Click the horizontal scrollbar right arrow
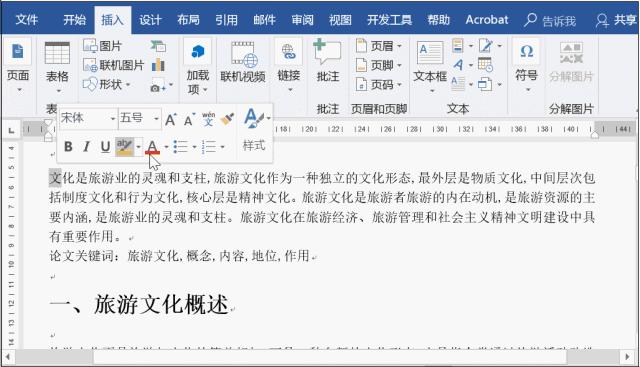This screenshot has width=640, height=367. coord(627,357)
